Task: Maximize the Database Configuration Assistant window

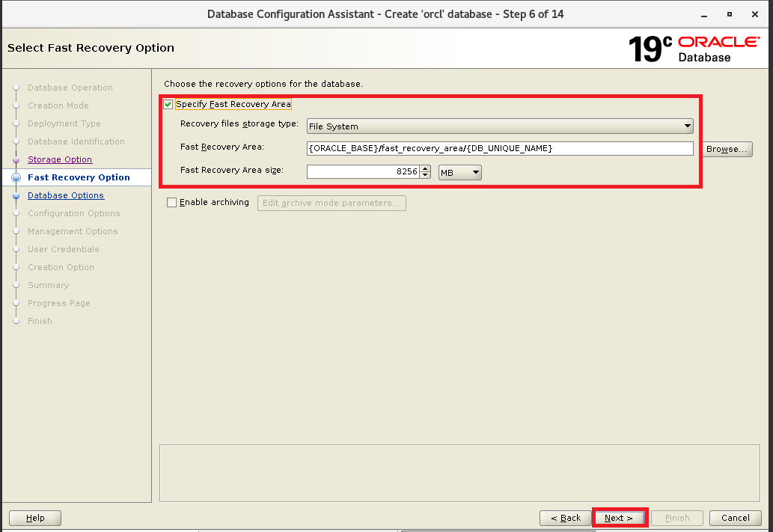Action: click(x=730, y=14)
